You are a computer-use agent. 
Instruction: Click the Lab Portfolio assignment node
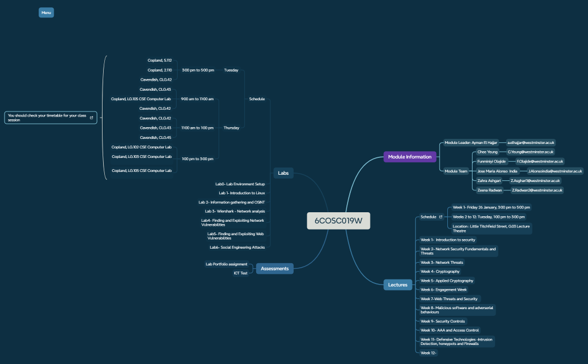point(226,264)
